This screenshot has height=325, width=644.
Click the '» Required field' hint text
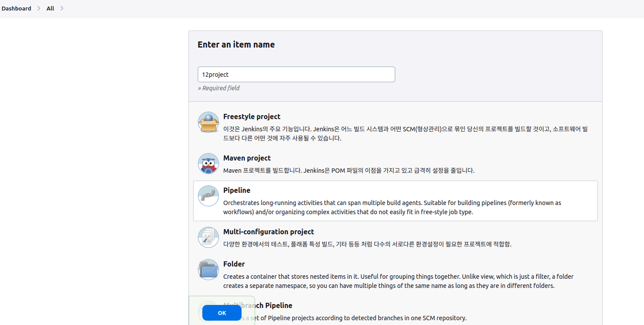(219, 88)
